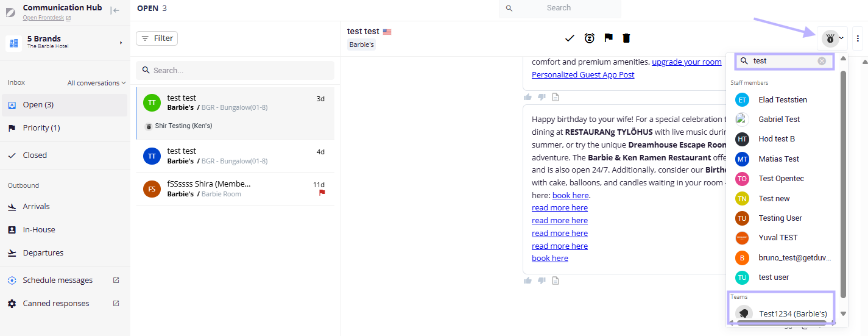Click thumbs down under upgrade room message
Screen dimensions: 868x336
point(542,97)
